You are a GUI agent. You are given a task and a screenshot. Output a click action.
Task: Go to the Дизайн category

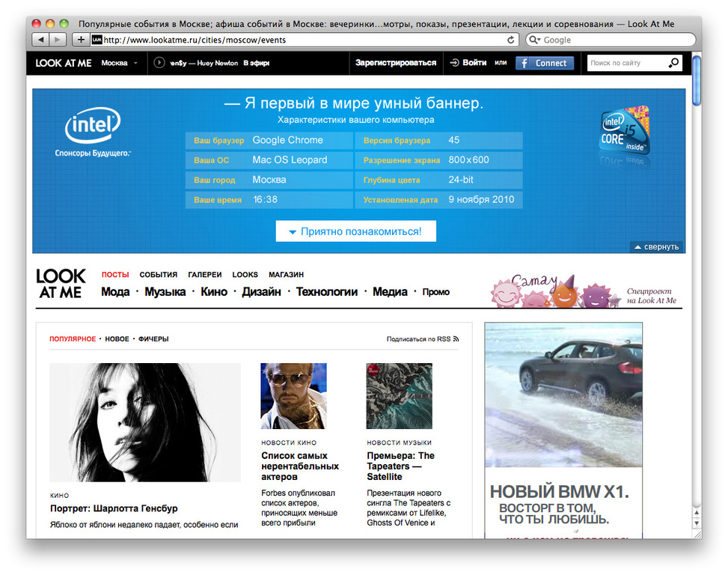pyautogui.click(x=261, y=292)
